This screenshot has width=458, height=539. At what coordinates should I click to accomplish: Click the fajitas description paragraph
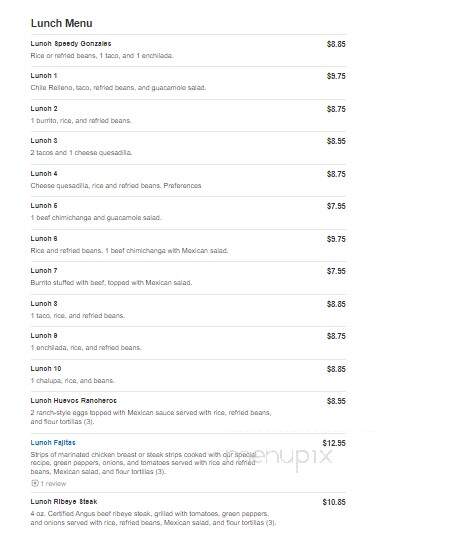click(x=143, y=463)
